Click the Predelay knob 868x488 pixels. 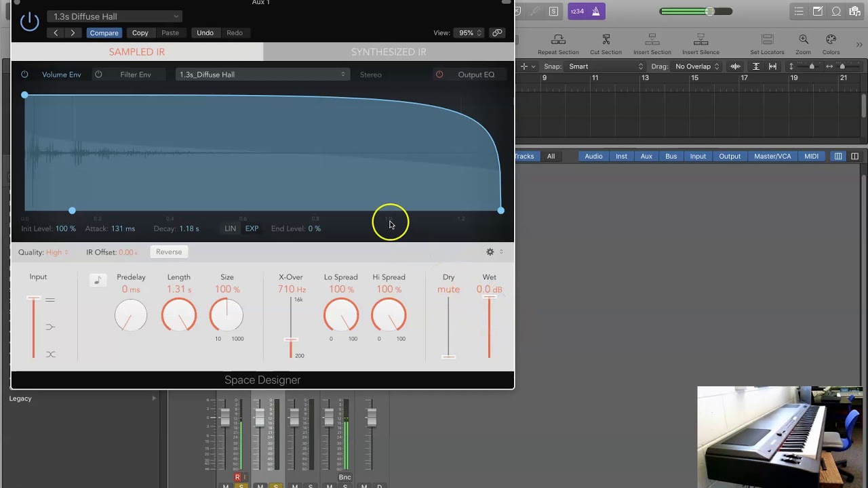131,315
